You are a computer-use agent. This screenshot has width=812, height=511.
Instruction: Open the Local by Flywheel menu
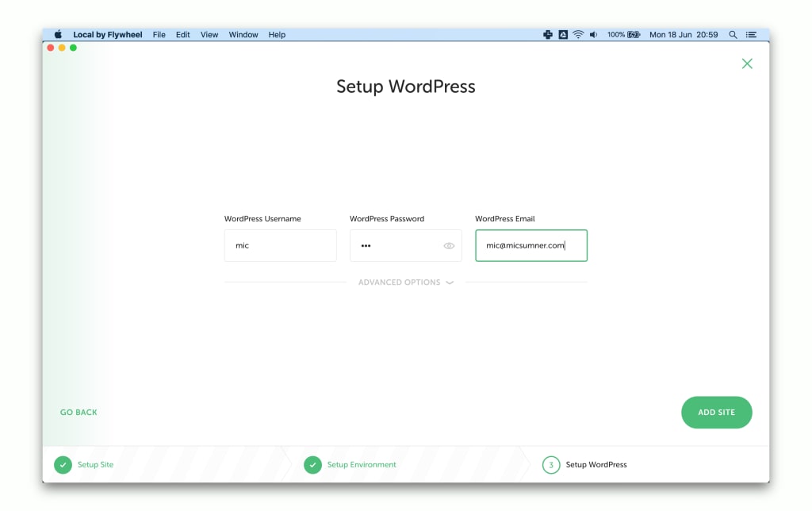pyautogui.click(x=107, y=35)
